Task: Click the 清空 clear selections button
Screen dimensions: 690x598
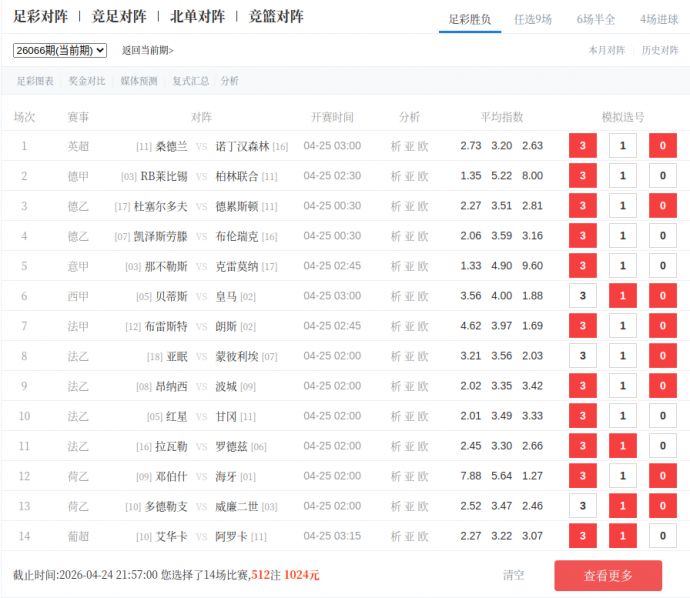Action: (x=513, y=575)
